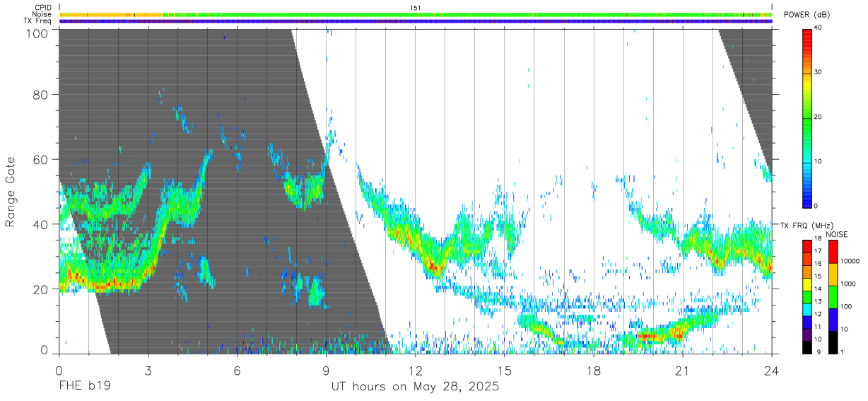This screenshot has height=401, width=868.
Task: Click the y-axis tick label '100'
Action: (x=37, y=33)
